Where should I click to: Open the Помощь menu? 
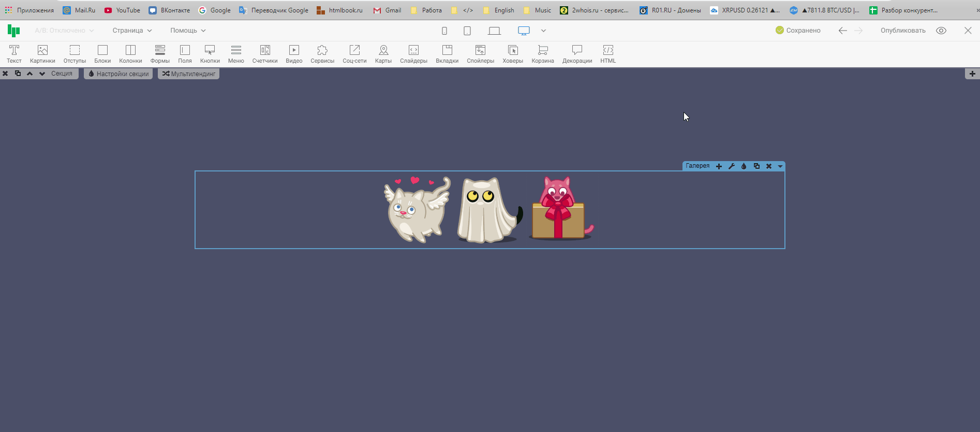coord(188,31)
